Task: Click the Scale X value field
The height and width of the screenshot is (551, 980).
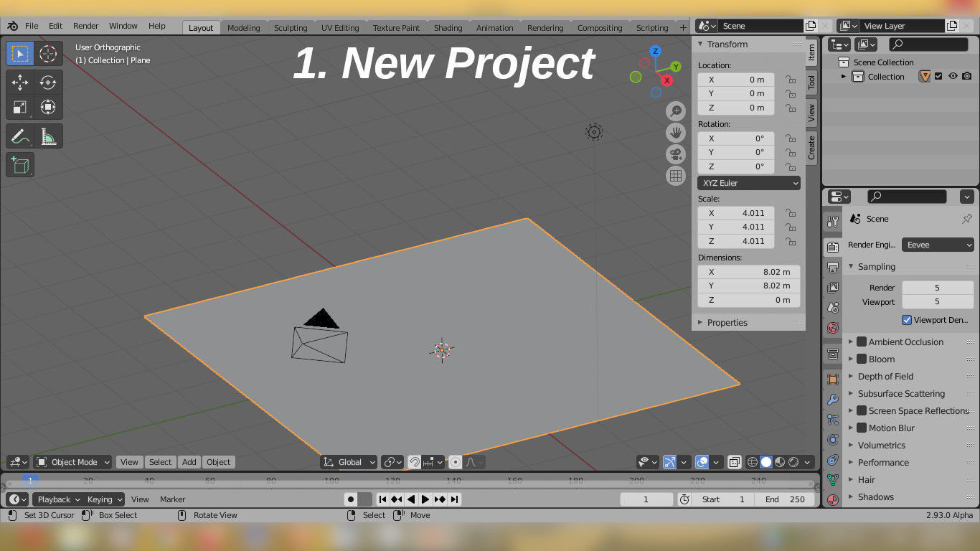Action: pos(736,213)
